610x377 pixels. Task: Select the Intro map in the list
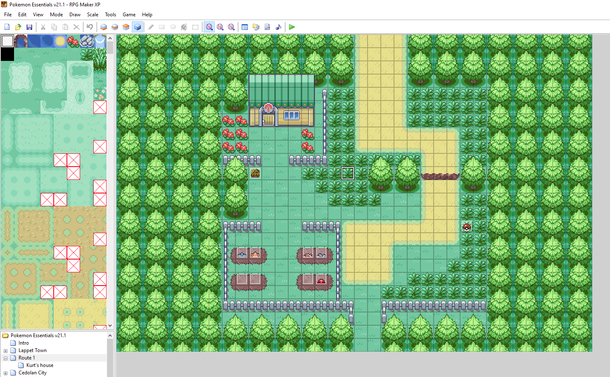[23, 343]
